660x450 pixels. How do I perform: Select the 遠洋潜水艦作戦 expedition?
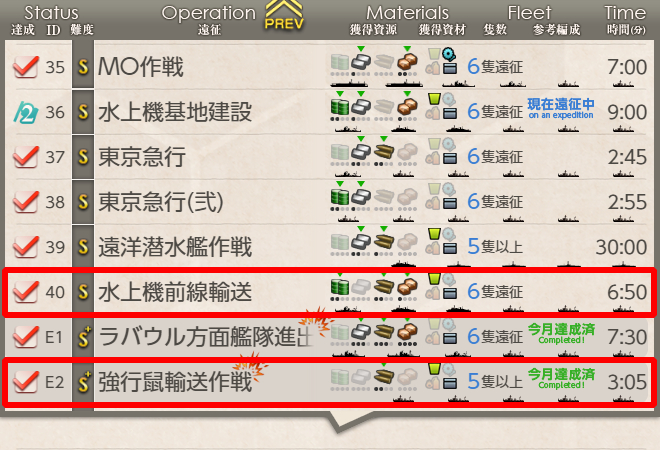[175, 247]
